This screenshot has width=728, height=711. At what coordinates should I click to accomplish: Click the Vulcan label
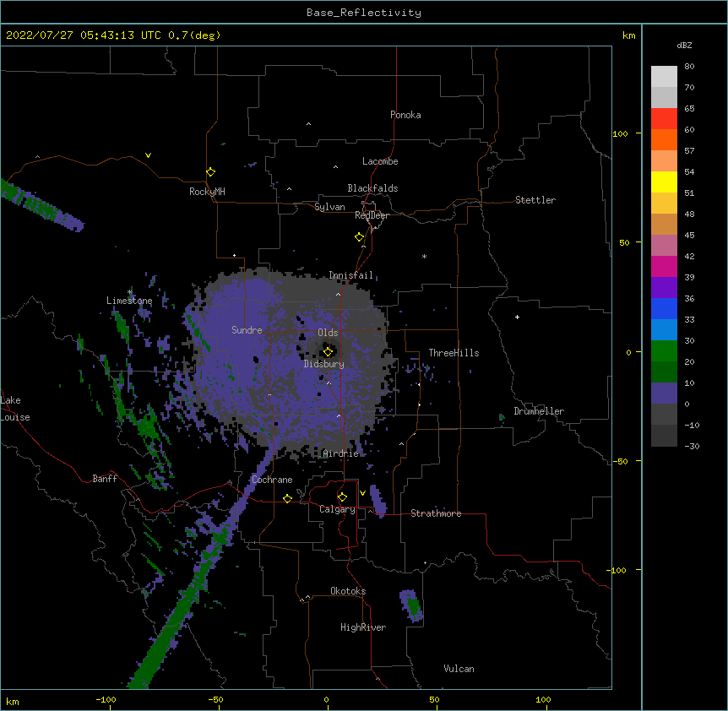tap(459, 669)
